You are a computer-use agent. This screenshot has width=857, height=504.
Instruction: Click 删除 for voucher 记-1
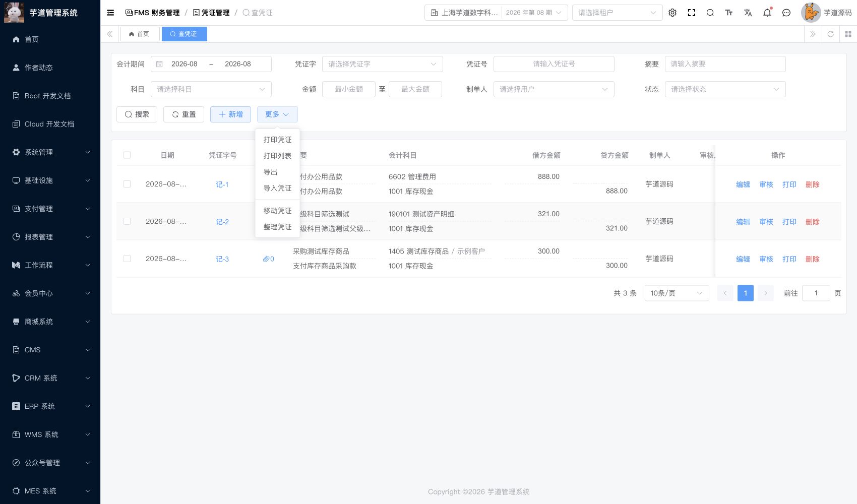click(813, 184)
